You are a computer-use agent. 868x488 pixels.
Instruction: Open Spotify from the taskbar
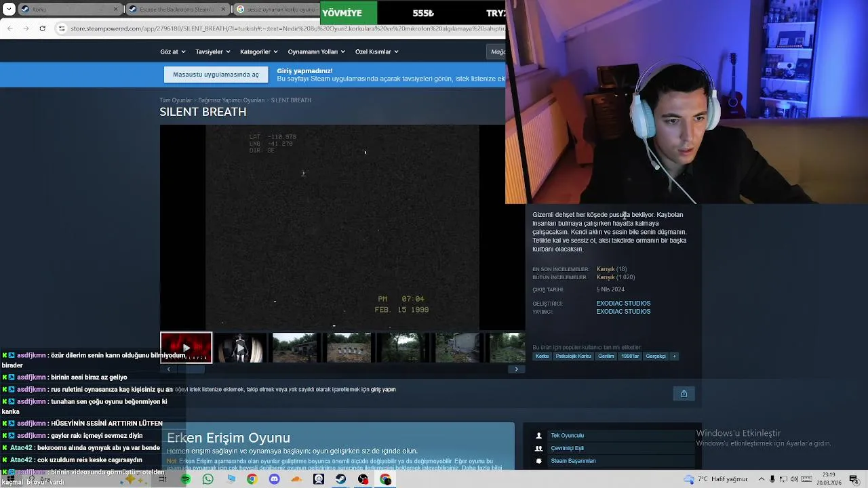(x=185, y=479)
